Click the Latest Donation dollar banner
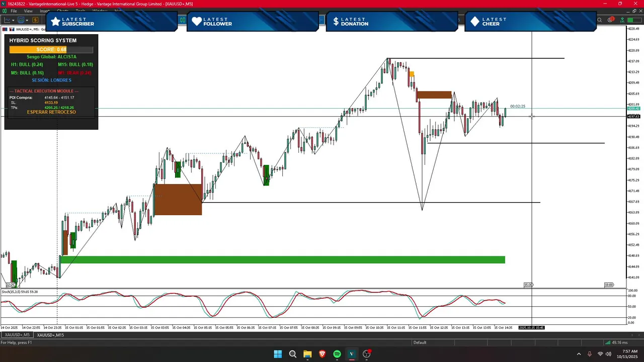 (x=392, y=22)
